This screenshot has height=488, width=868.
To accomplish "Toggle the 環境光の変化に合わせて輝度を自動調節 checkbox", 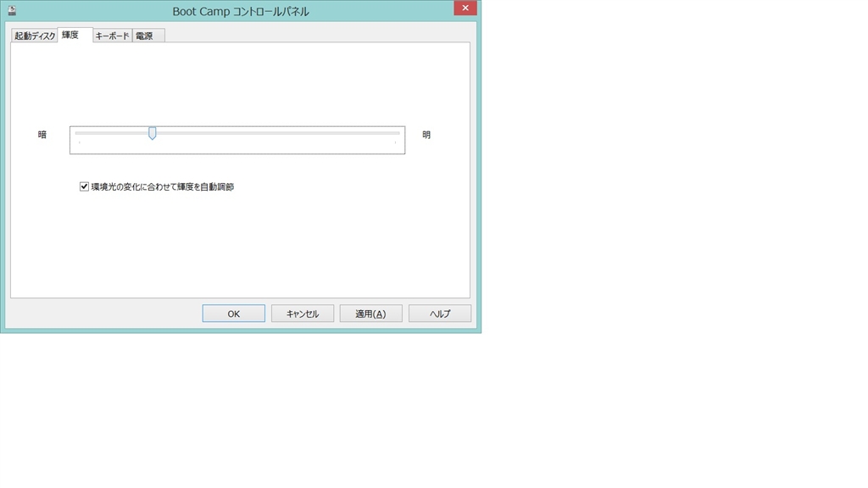I will pos(84,187).
